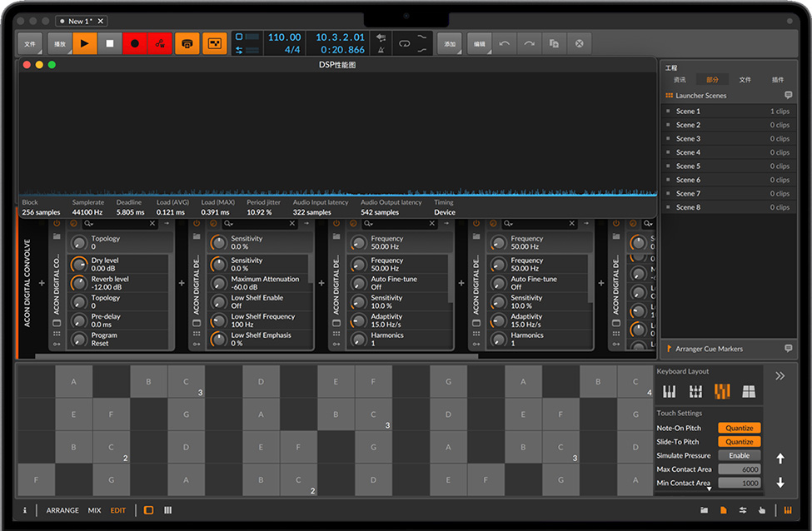Select Scene 3 in Launcher Scenes
Viewport: 812px width, 531px height.
coord(688,139)
